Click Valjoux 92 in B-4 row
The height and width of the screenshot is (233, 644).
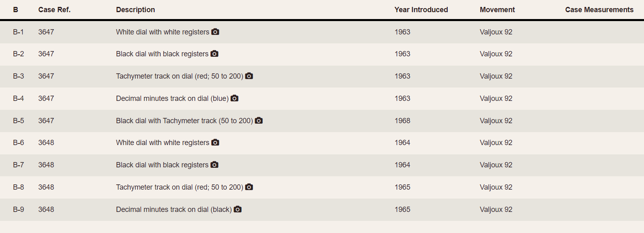[x=496, y=98]
